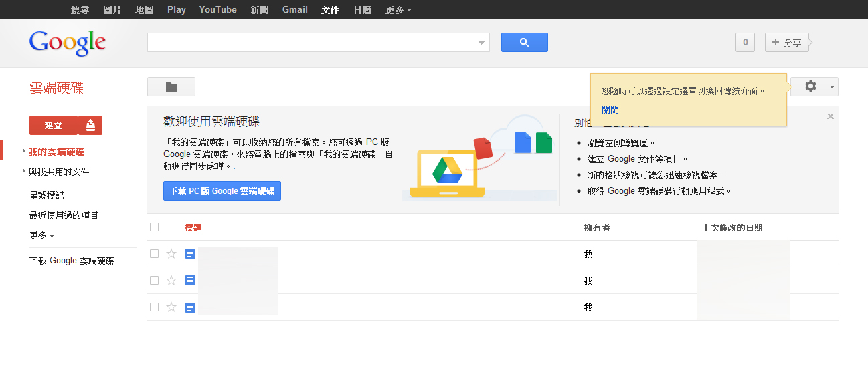This screenshot has width=868, height=381.
Task: Tick the second document's checkbox
Action: pos(155,281)
